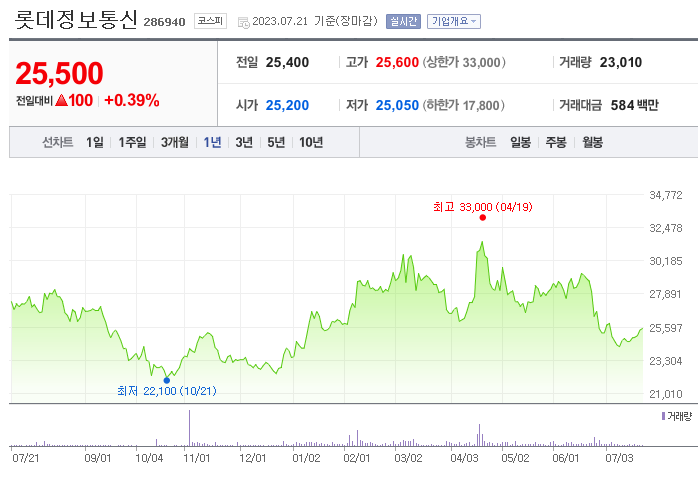Select the 1주일 line chart tab
The height and width of the screenshot is (477, 698).
pyautogui.click(x=132, y=142)
